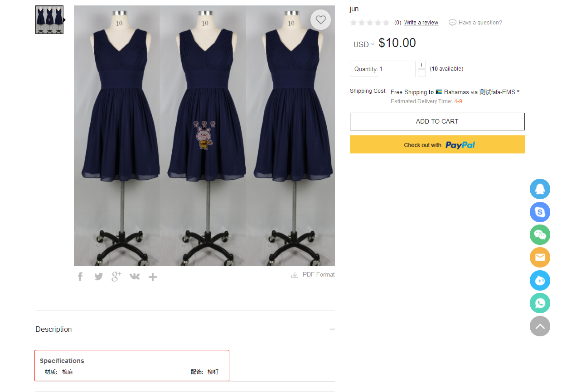Image resolution: width=562 pixels, height=392 pixels.
Task: Open QQ chat floating button
Action: [x=540, y=189]
